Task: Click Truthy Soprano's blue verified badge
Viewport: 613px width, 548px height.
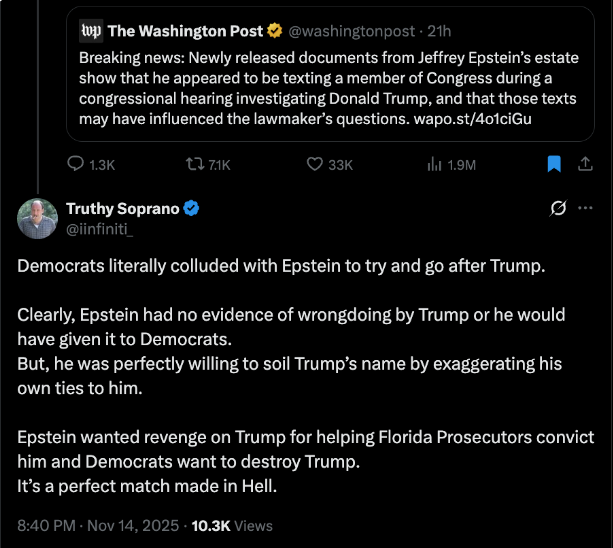Action: pos(192,209)
